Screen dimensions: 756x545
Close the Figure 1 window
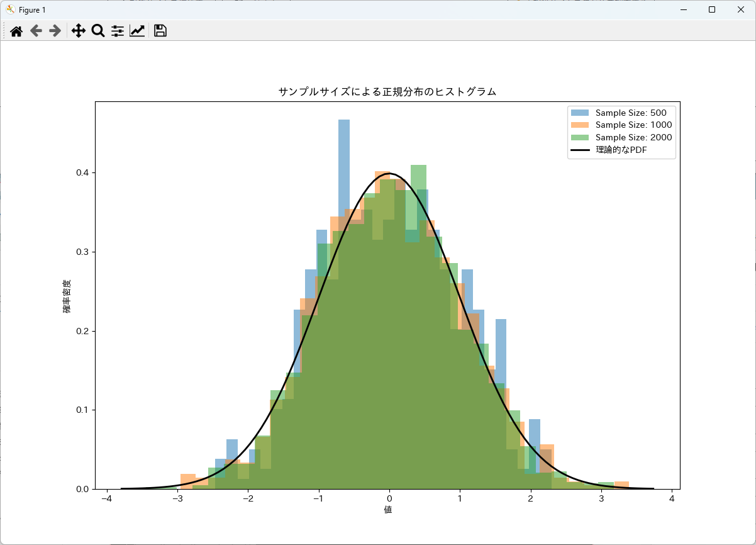click(x=740, y=9)
